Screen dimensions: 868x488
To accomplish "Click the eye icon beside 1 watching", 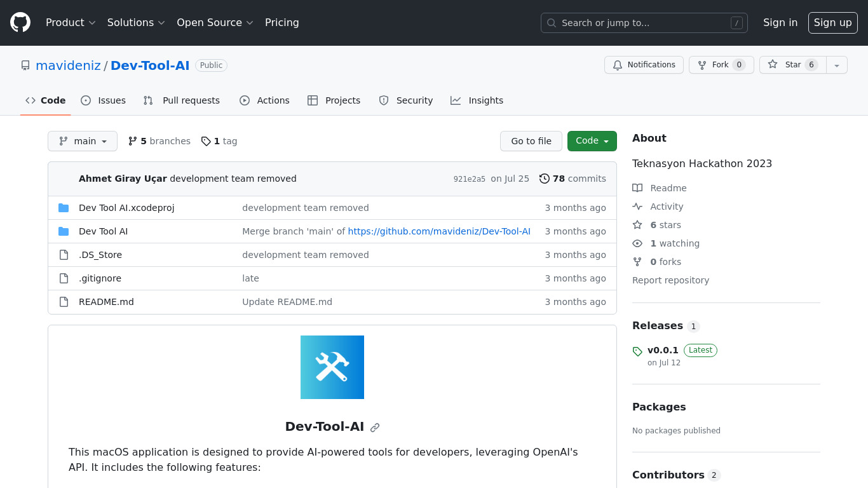I will (637, 243).
